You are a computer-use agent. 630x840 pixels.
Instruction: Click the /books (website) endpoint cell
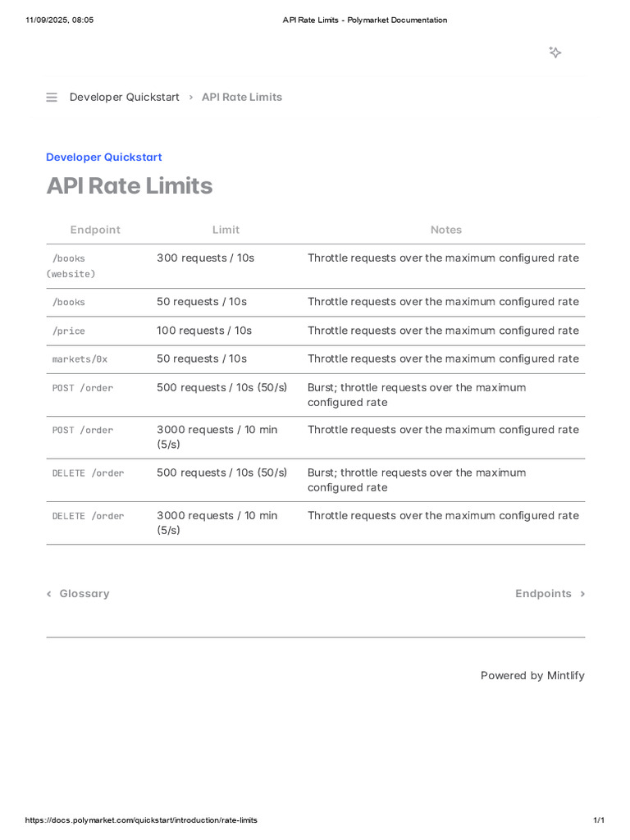point(71,266)
